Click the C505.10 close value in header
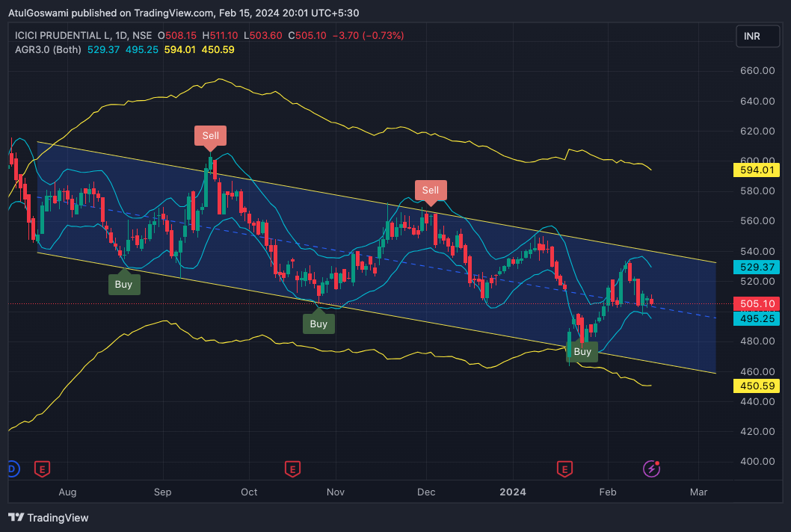The width and height of the screenshot is (791, 532). tap(307, 35)
